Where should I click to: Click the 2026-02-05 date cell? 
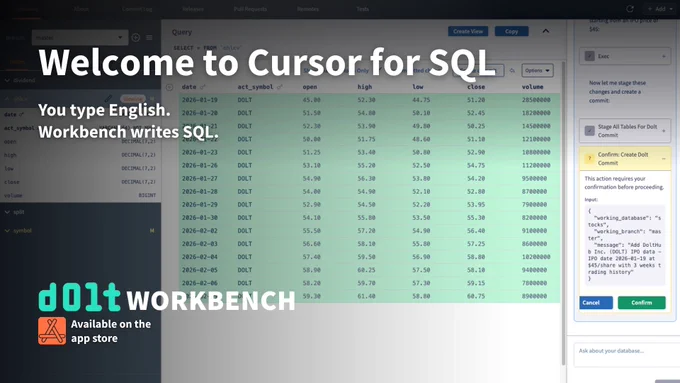point(199,270)
